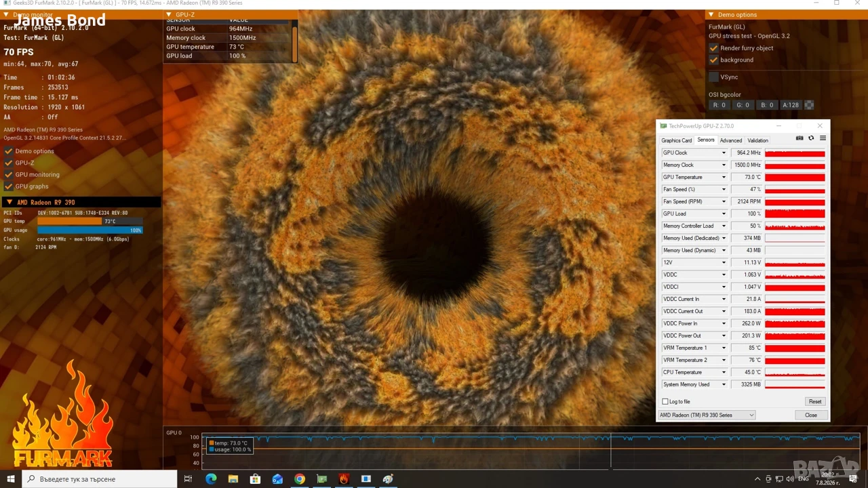Click the Close button in GPU-Z
Viewport: 868px width, 488px height.
(811, 415)
